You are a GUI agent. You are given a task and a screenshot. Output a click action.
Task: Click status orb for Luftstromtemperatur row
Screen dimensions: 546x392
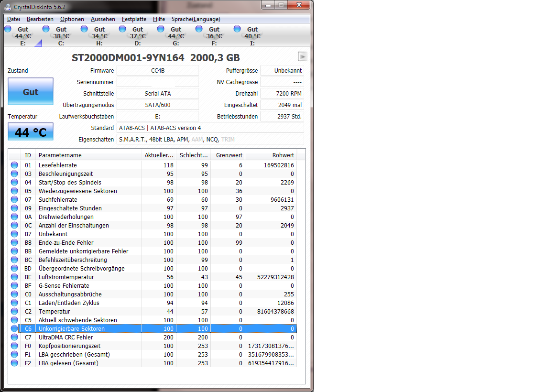click(x=14, y=277)
